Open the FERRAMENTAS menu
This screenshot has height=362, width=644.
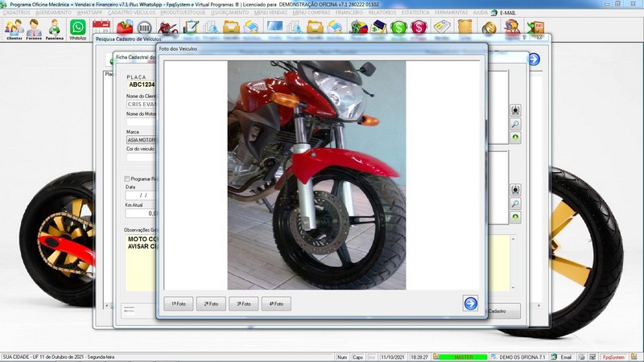coord(451,13)
